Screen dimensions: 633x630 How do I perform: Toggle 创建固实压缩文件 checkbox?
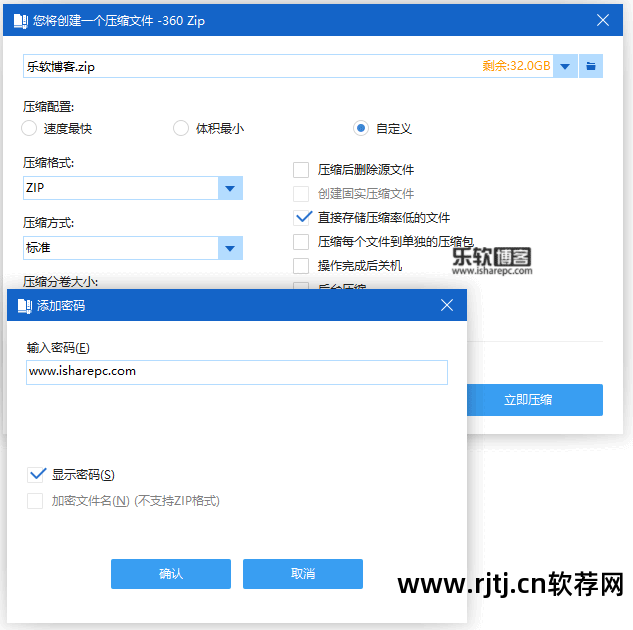301,194
